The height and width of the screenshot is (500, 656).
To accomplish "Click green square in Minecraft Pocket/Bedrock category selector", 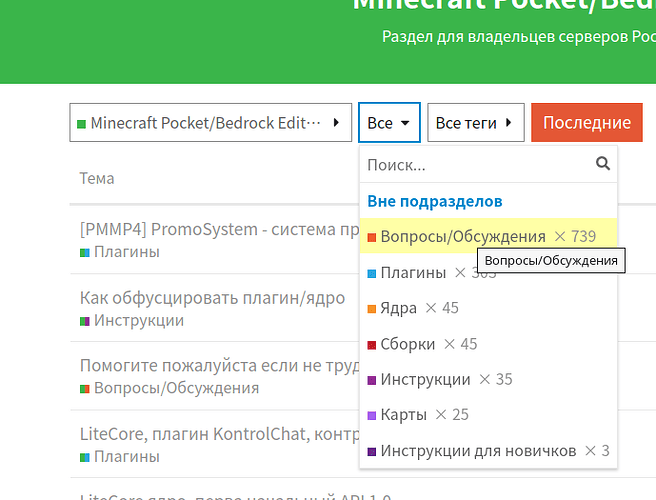I will tap(82, 124).
